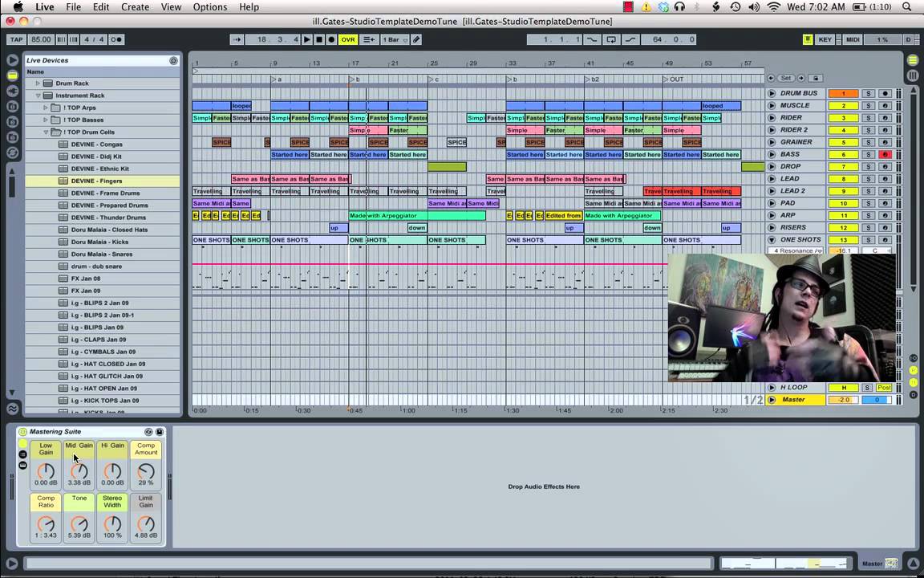Toggle the KEY map mode switch
Viewport: 924px width, 578px height.
(825, 39)
